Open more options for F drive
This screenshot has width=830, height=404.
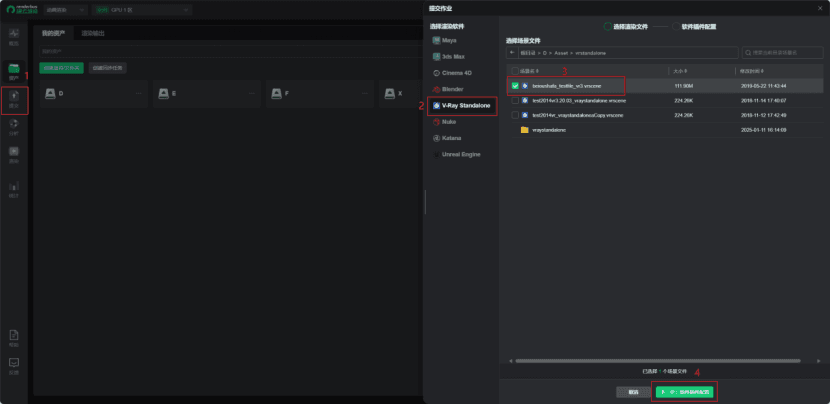[365, 93]
